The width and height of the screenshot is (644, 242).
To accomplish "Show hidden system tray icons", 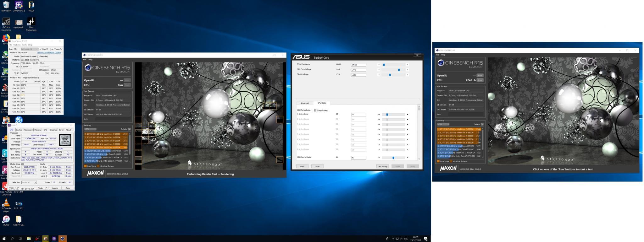I will coord(393,239).
